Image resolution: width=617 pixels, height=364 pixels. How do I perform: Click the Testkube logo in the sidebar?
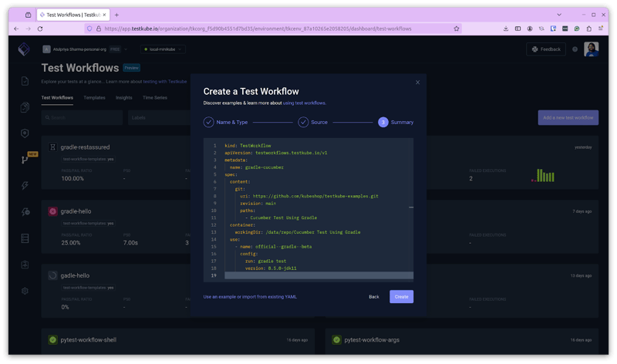(x=24, y=49)
